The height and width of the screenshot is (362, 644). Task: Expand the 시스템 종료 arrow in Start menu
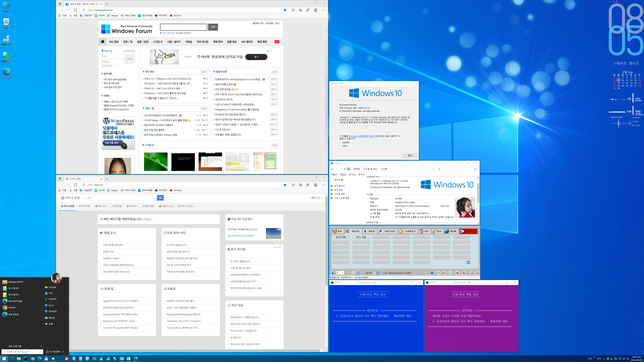(x=63, y=351)
